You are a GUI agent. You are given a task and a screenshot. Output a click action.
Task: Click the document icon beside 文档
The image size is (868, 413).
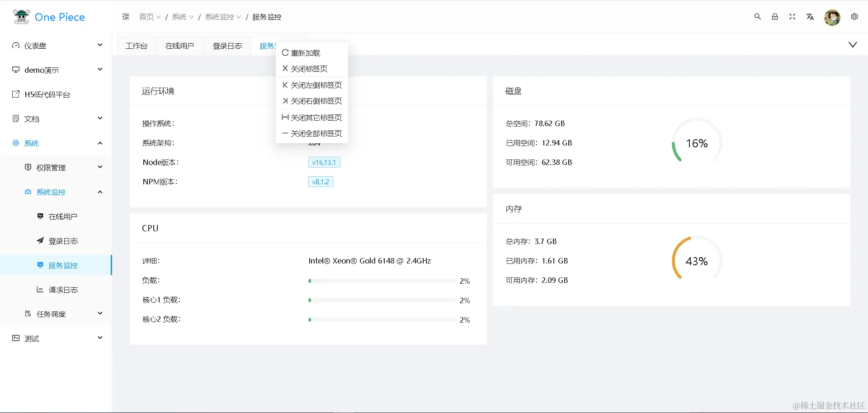pos(16,118)
